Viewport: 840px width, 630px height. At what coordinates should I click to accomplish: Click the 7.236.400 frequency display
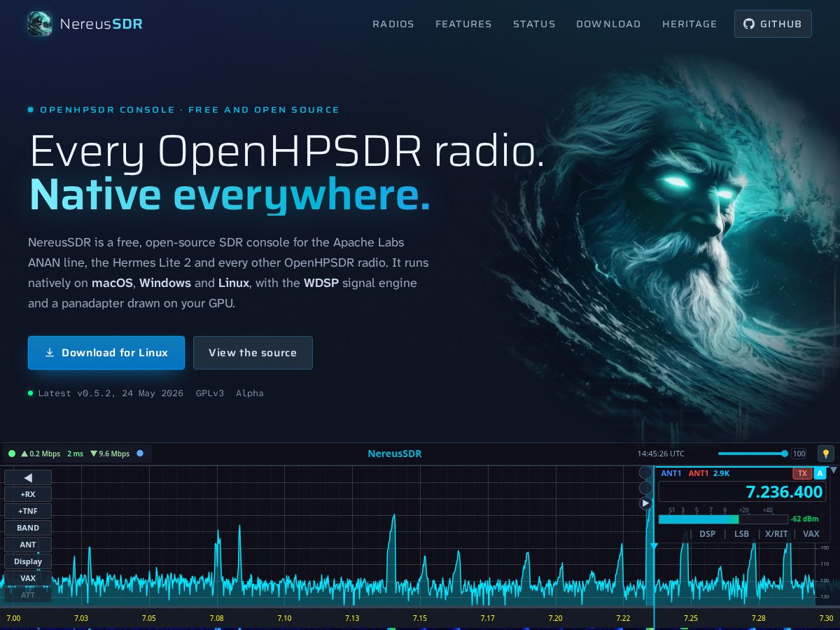(x=742, y=491)
